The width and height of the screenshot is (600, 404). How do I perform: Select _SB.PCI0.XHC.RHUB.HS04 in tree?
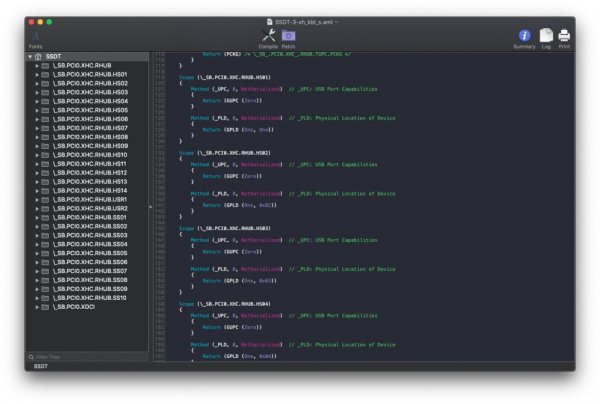click(90, 101)
